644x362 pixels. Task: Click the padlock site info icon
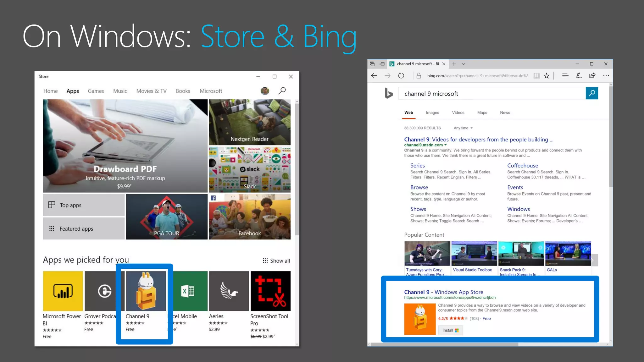pyautogui.click(x=419, y=76)
